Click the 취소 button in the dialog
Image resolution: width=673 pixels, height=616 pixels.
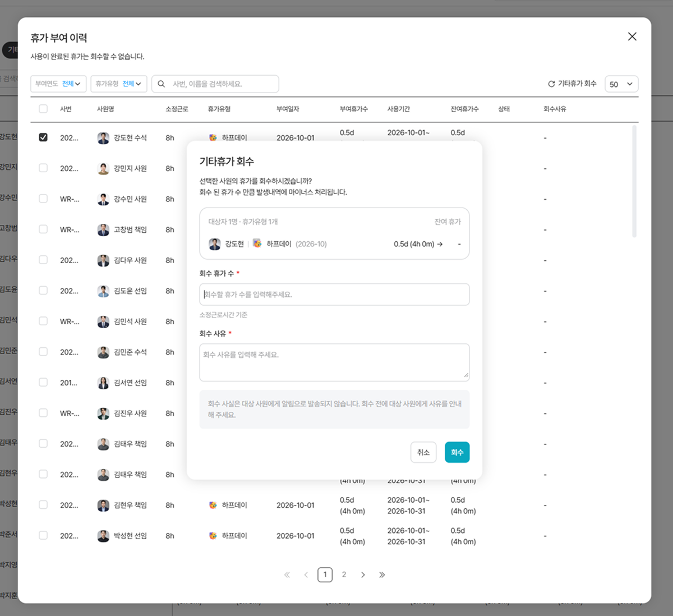click(x=423, y=452)
